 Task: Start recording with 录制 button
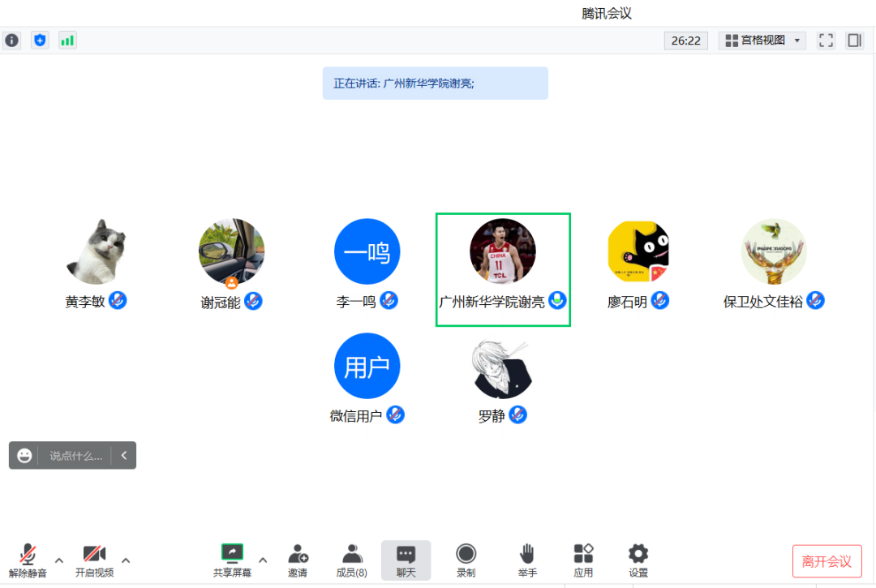(x=466, y=560)
